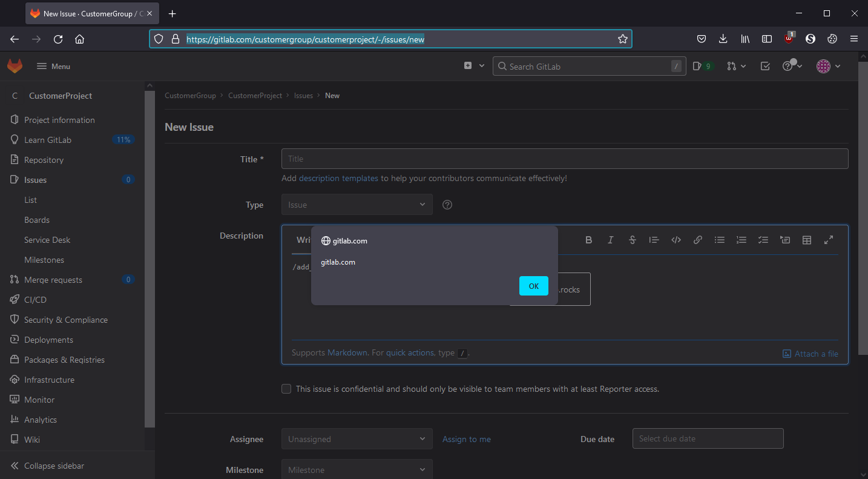Open the Assignee dropdown
The height and width of the screenshot is (479, 868).
click(357, 439)
